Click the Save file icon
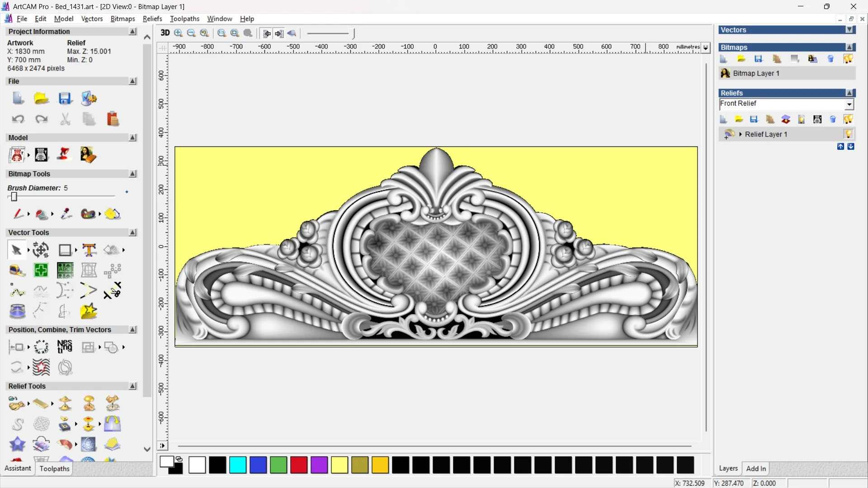The height and width of the screenshot is (488, 868). click(65, 98)
